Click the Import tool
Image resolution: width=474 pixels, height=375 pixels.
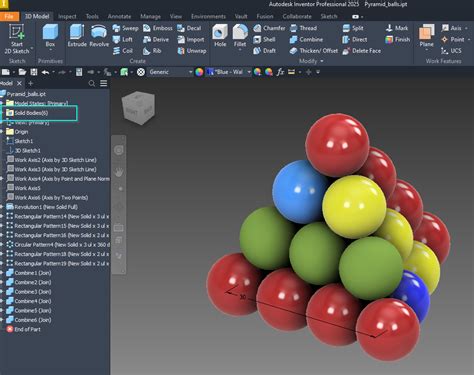coord(191,40)
